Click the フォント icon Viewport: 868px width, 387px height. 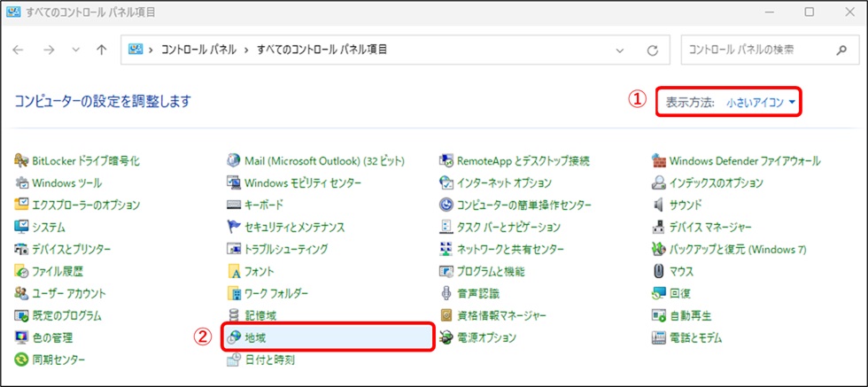pos(234,271)
